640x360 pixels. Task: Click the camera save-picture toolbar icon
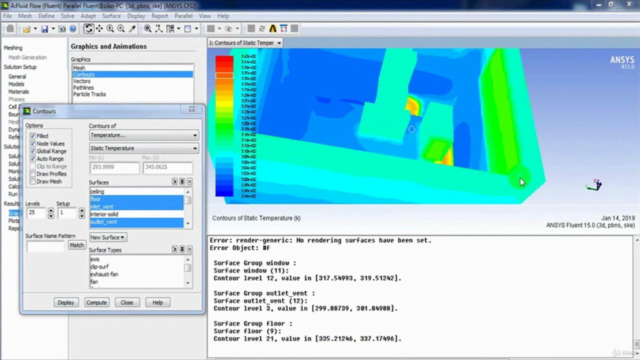(62, 29)
